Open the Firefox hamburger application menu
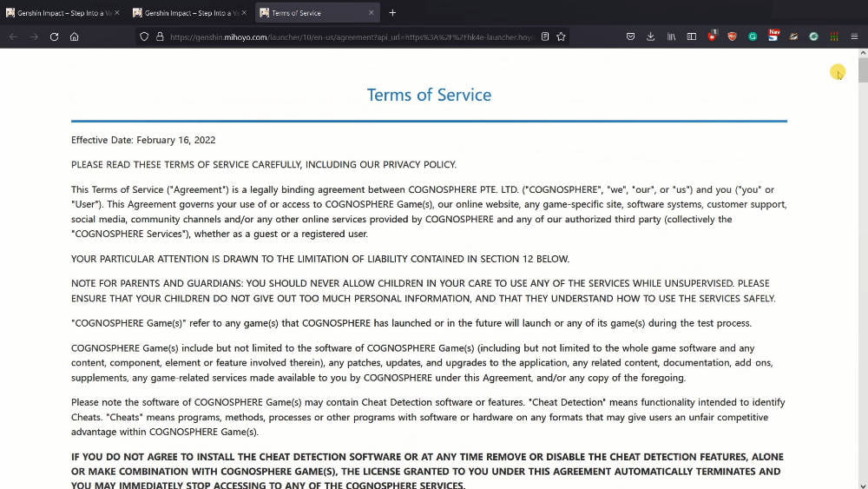 854,36
